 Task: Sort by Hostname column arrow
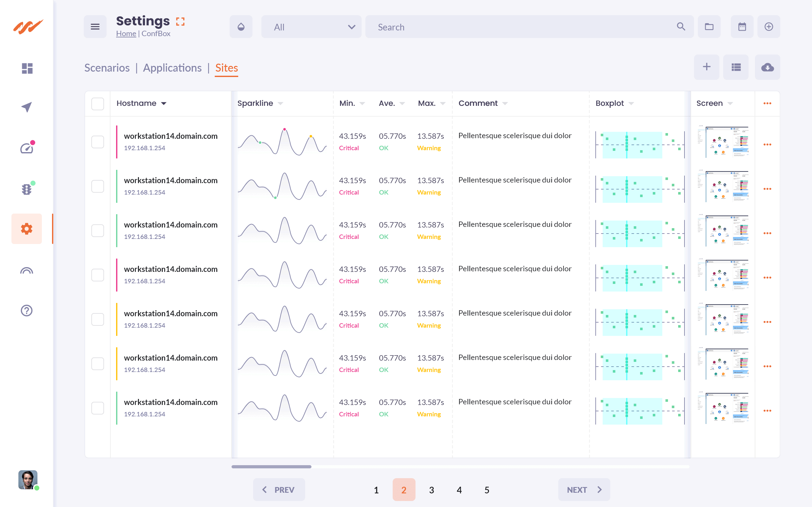164,104
